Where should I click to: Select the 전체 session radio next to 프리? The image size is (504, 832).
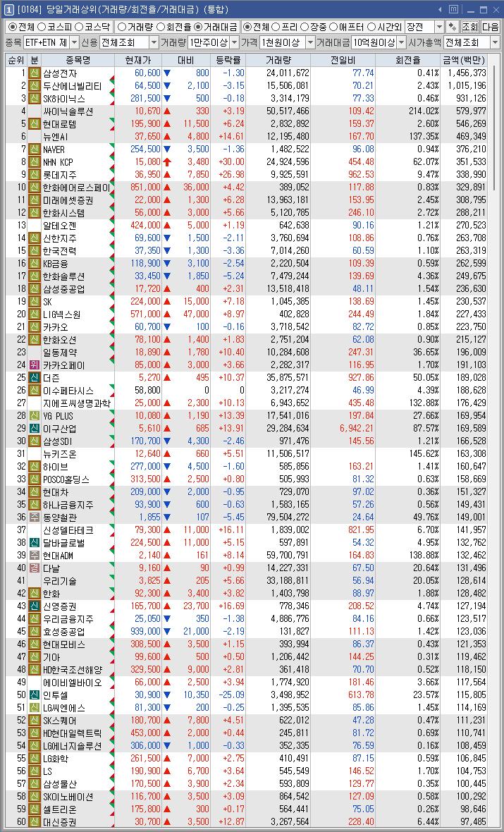coord(257,27)
